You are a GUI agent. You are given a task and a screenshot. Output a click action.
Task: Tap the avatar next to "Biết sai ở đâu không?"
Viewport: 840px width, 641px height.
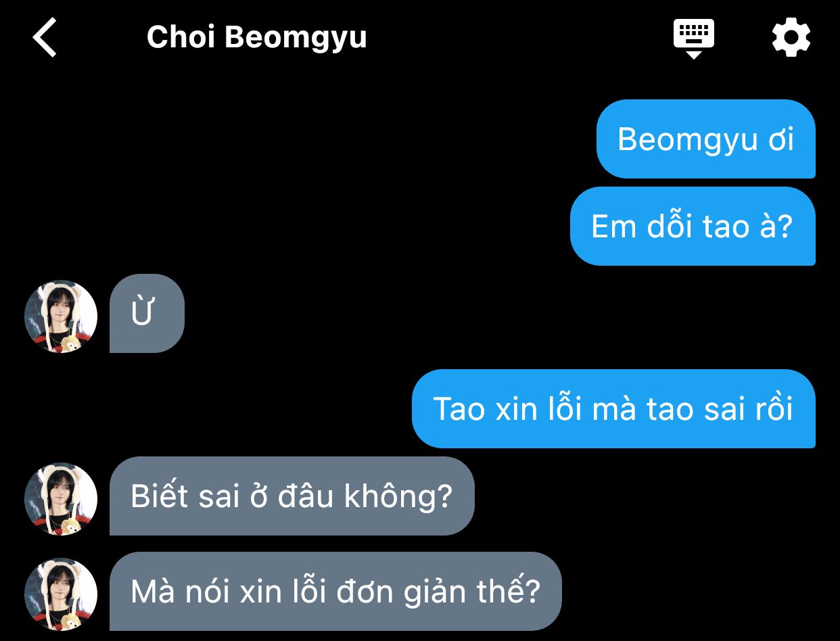pos(61,499)
